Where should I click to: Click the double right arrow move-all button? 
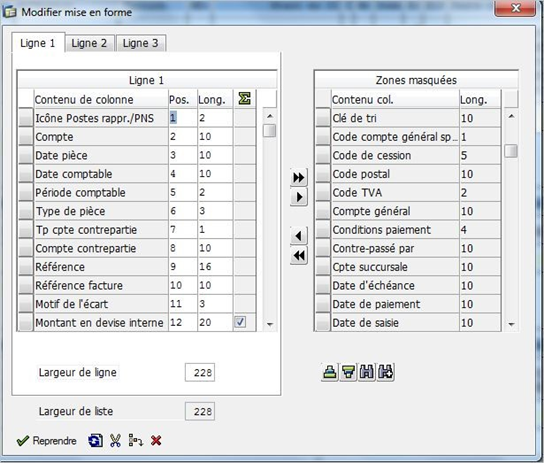(x=299, y=178)
